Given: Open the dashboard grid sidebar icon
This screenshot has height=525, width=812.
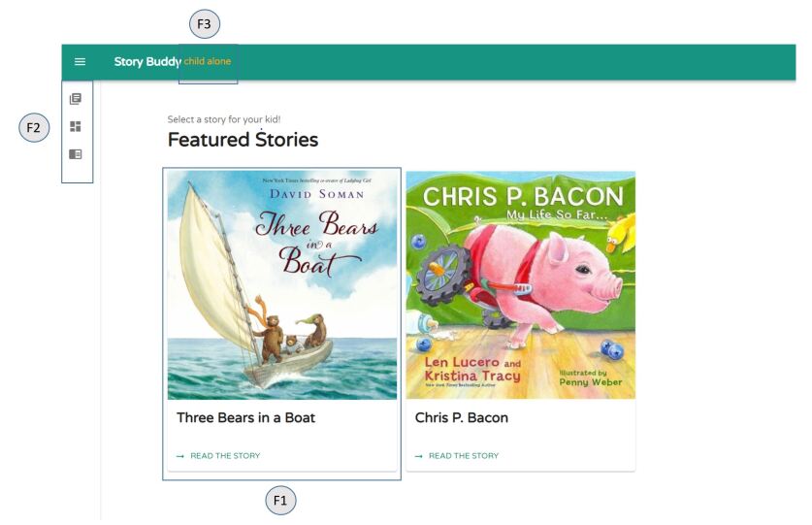Looking at the screenshot, I should click(x=76, y=126).
